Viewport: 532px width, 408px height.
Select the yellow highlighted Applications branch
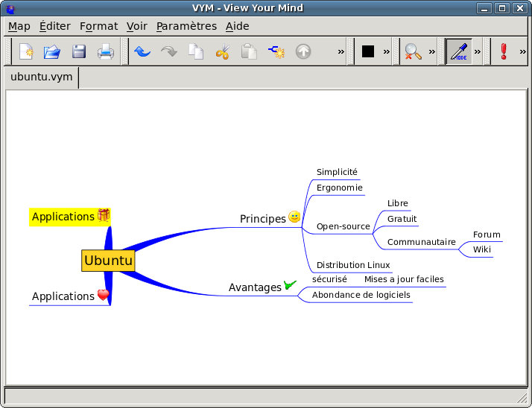click(x=70, y=217)
